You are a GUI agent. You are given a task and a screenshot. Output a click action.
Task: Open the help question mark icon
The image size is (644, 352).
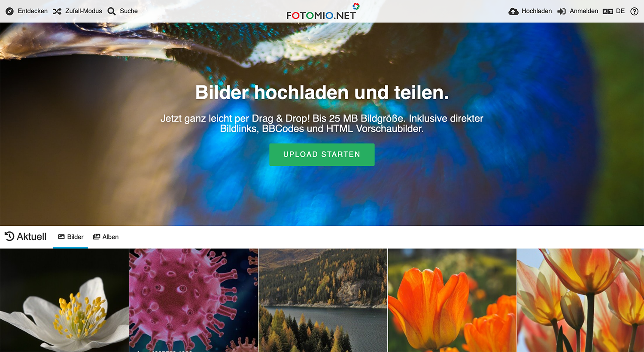tap(634, 11)
